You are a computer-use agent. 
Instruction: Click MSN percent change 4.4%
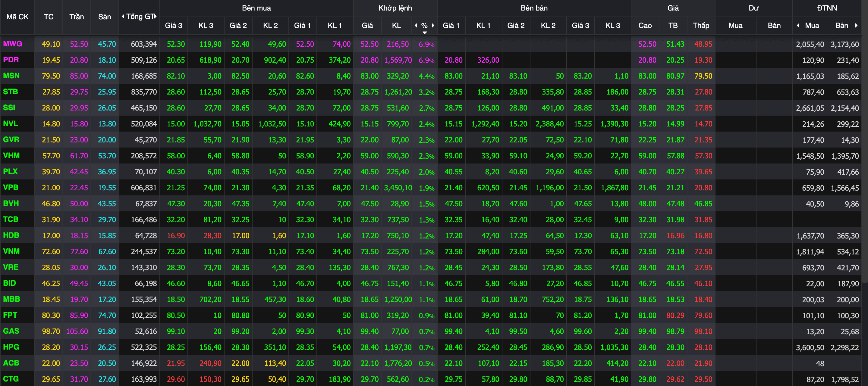[x=426, y=76]
